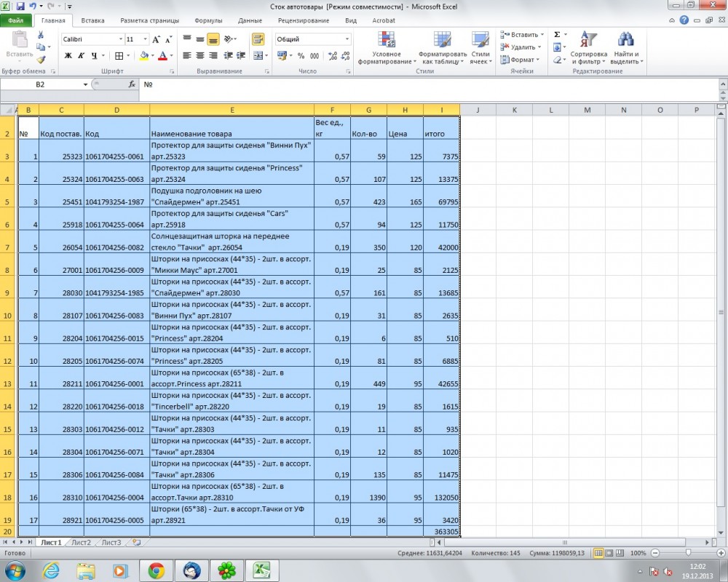Toggle italic К formatting
The width and height of the screenshot is (728, 582).
(81, 56)
